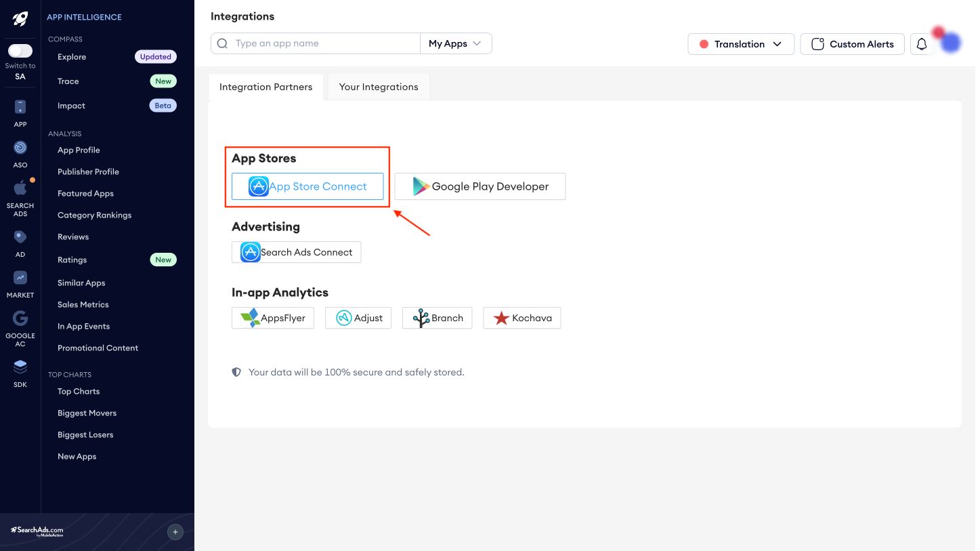Select the Integration Partners tab
This screenshot has height=551, width=980.
(x=265, y=87)
